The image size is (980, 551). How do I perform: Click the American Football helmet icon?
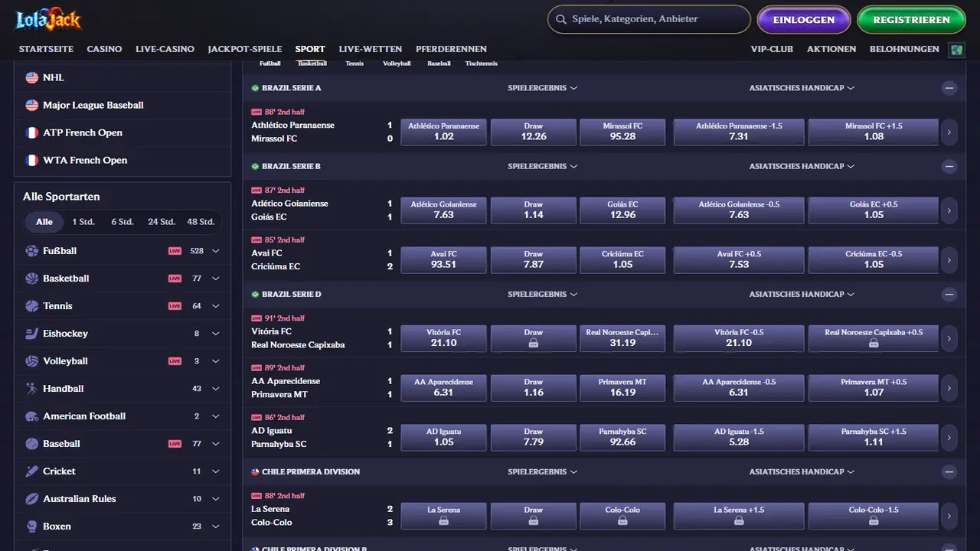point(31,416)
